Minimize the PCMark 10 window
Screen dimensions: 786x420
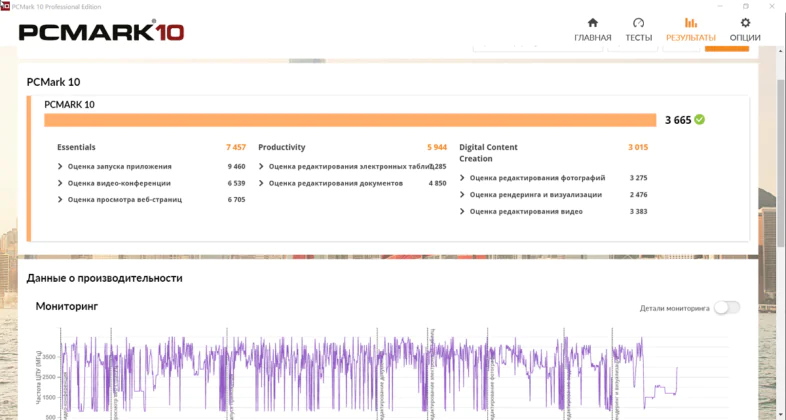point(720,6)
